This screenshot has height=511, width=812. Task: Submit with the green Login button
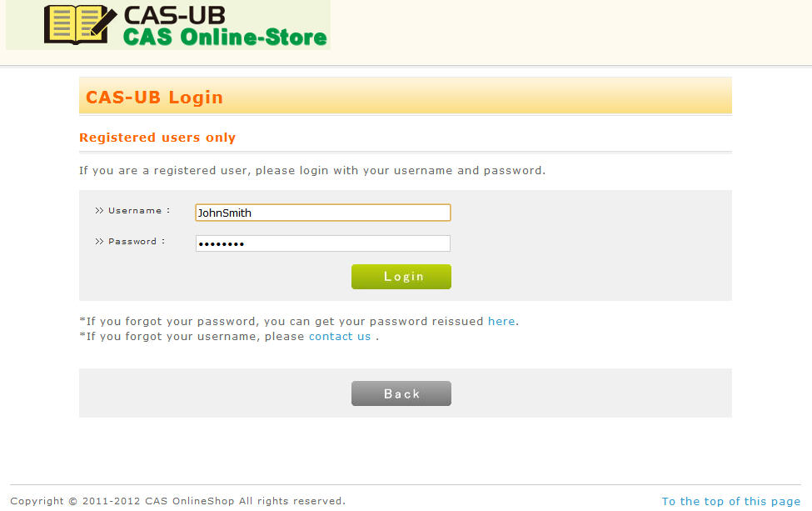click(401, 277)
